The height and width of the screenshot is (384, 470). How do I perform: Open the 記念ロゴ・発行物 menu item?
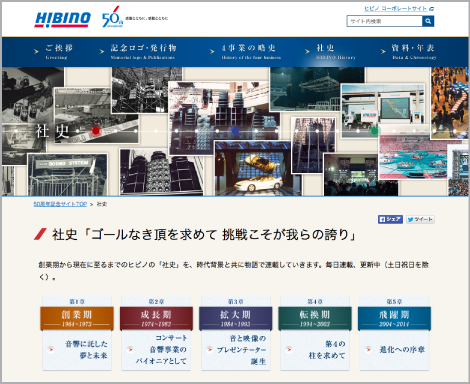pos(143,51)
